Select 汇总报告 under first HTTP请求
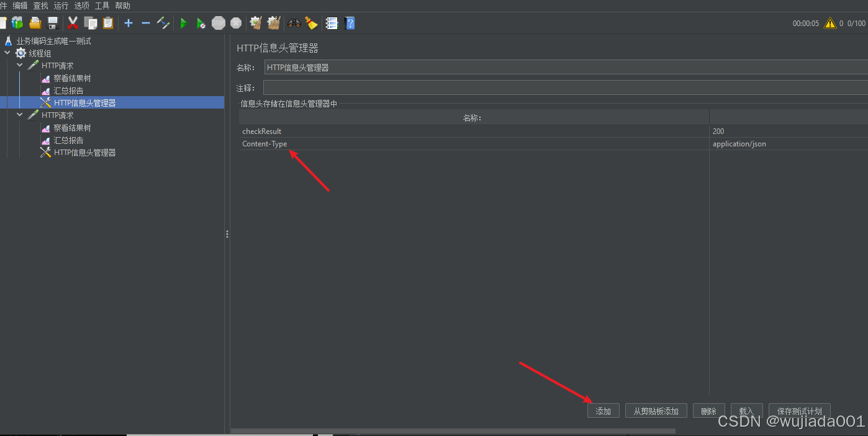 pyautogui.click(x=68, y=91)
